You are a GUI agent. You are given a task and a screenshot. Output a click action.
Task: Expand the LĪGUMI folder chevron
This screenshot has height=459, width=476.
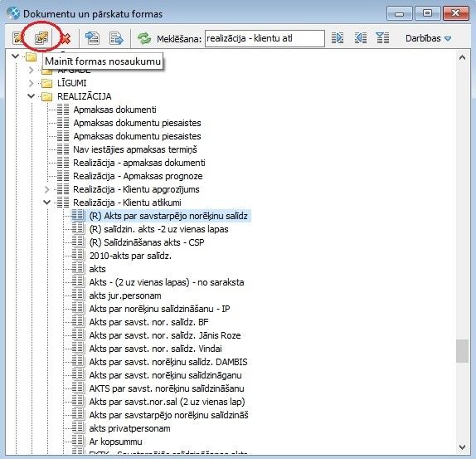31,83
